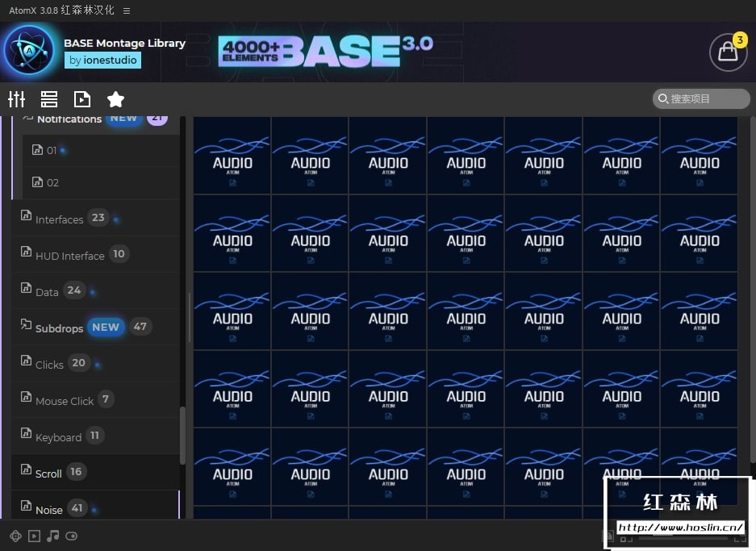Image resolution: width=756 pixels, height=551 pixels.
Task: Click the bottom bar music note icon
Action: pyautogui.click(x=52, y=536)
